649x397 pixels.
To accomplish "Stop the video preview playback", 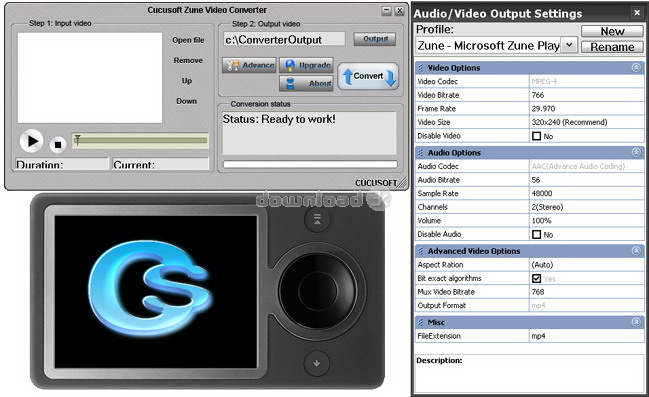I will point(58,144).
